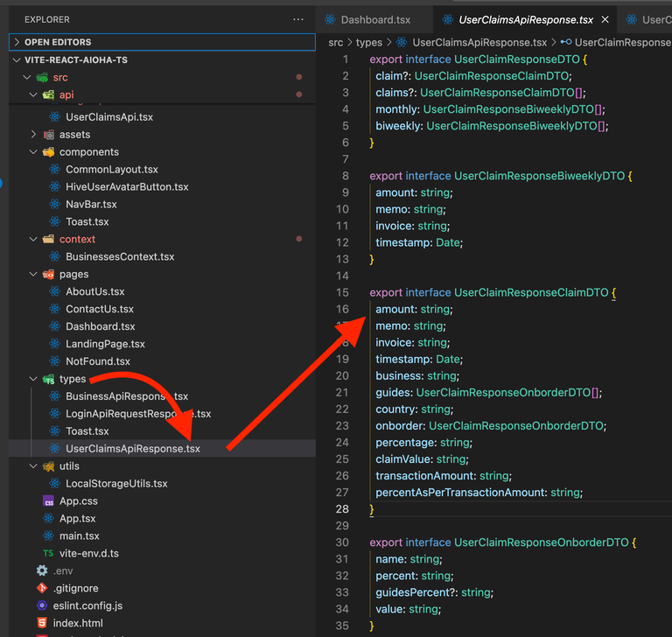Collapse the VITE-REACT-AIOHA-TS project root
This screenshot has width=672, height=637.
tap(17, 60)
